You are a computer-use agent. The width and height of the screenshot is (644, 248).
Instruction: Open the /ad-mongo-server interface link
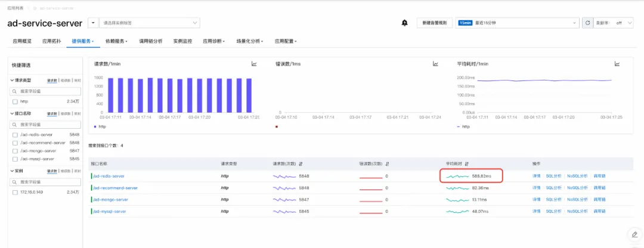point(110,200)
